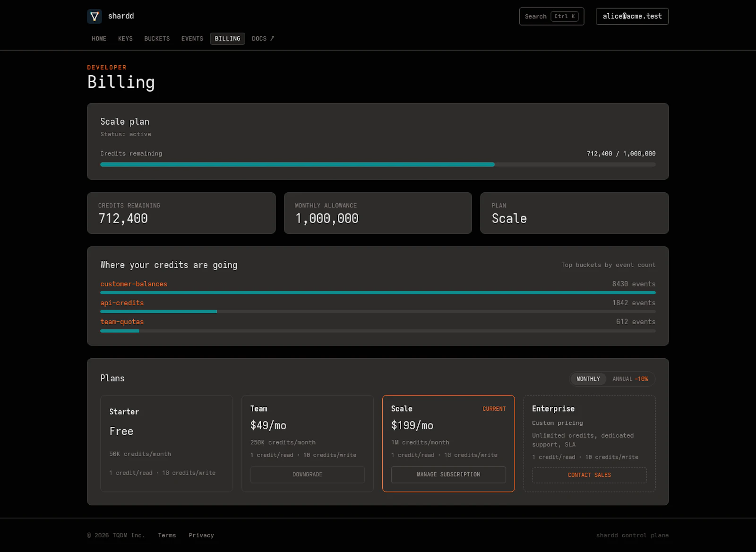Viewport: 756px width, 552px height.
Task: Click the '$49/mo' Team price
Action: point(268,425)
